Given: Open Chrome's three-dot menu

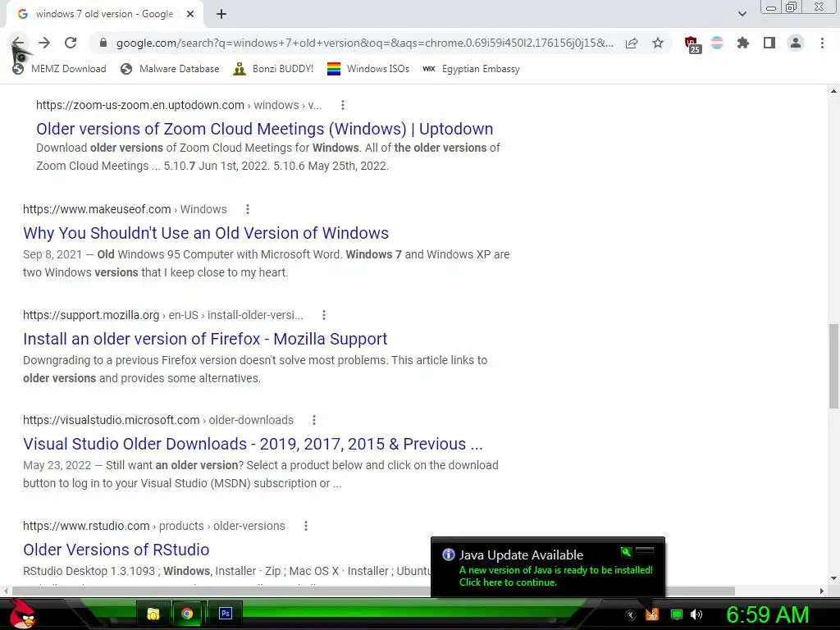Looking at the screenshot, I should tap(822, 43).
